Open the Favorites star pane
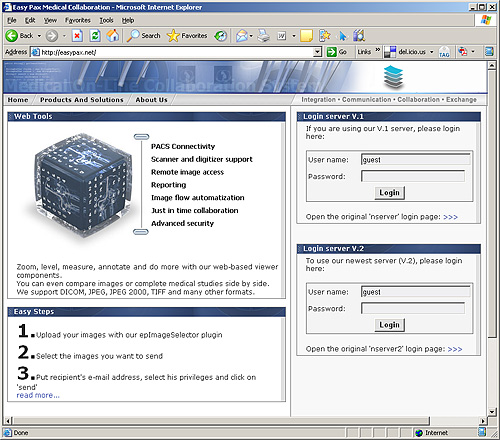This screenshot has width=500, height=440. pyautogui.click(x=187, y=36)
